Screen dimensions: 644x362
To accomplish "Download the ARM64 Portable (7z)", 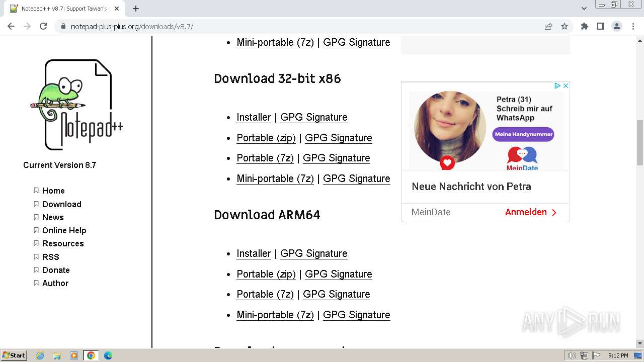I will (x=265, y=294).
